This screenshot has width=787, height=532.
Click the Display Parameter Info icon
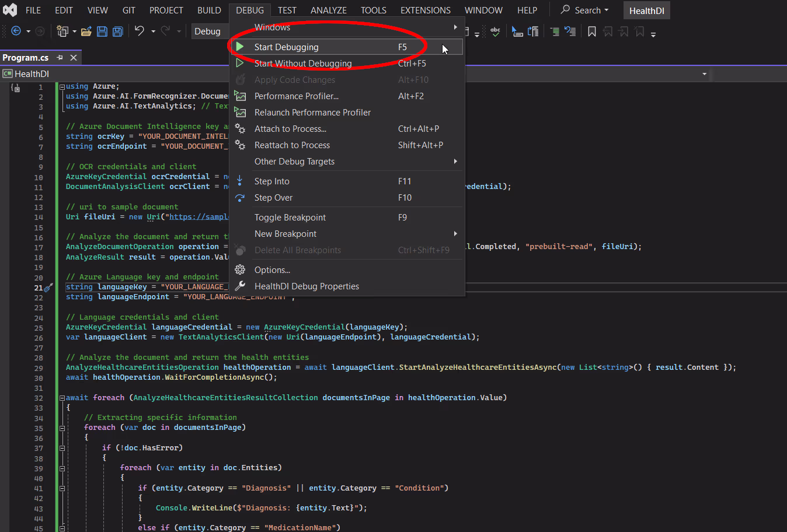coord(533,31)
